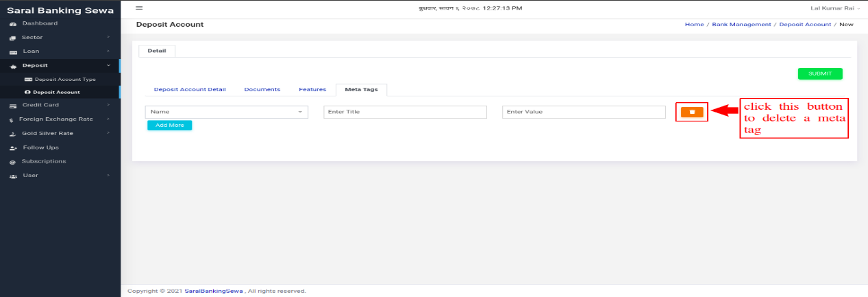Viewport: 868px width, 297px height.
Task: Switch to Deposit Account Detail tab
Action: 190,90
